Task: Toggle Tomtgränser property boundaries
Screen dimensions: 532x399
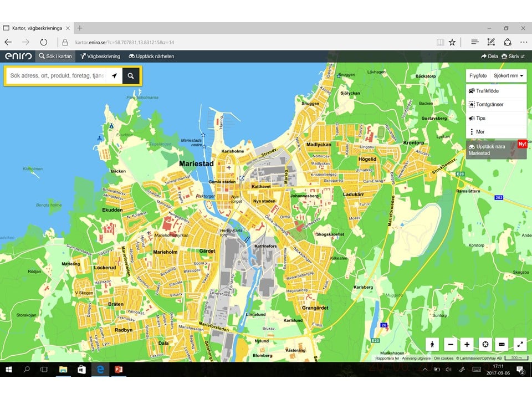Action: pyautogui.click(x=496, y=105)
